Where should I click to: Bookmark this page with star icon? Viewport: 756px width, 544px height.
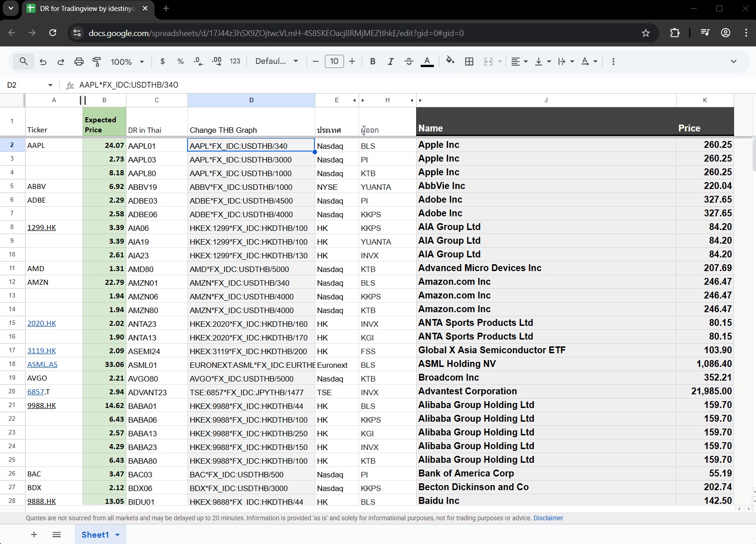pos(646,33)
